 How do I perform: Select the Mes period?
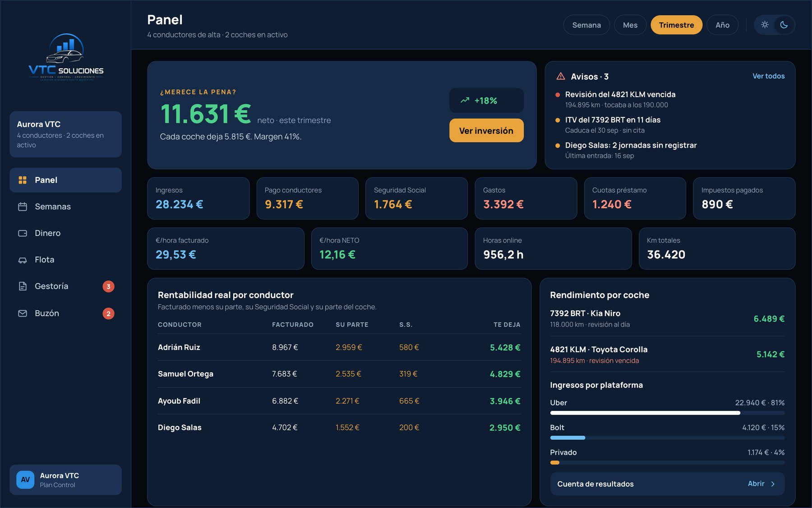(x=630, y=25)
